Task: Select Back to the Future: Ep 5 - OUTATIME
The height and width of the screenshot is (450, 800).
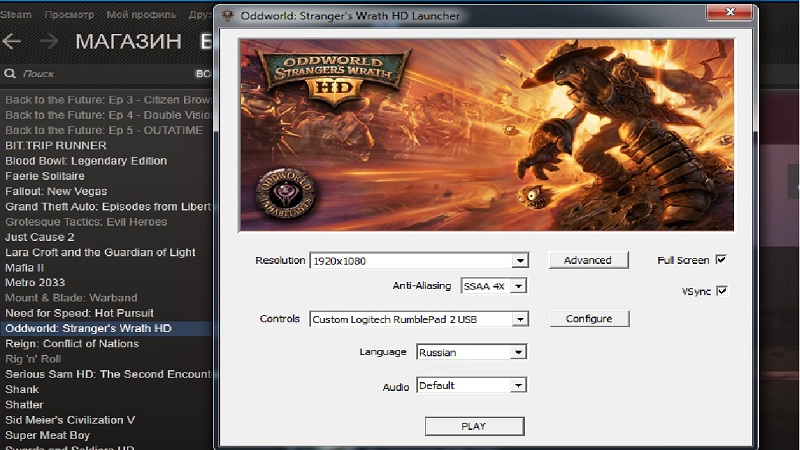Action: [106, 131]
